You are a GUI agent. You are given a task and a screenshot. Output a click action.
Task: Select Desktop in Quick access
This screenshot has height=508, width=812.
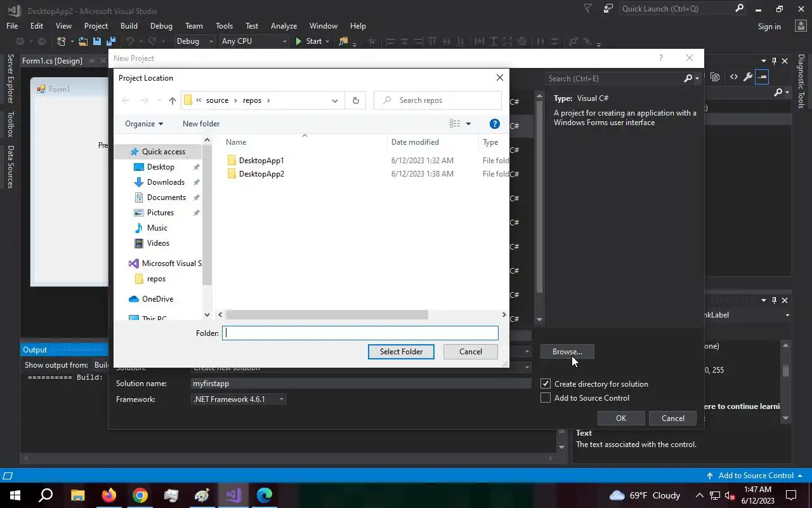tap(160, 167)
